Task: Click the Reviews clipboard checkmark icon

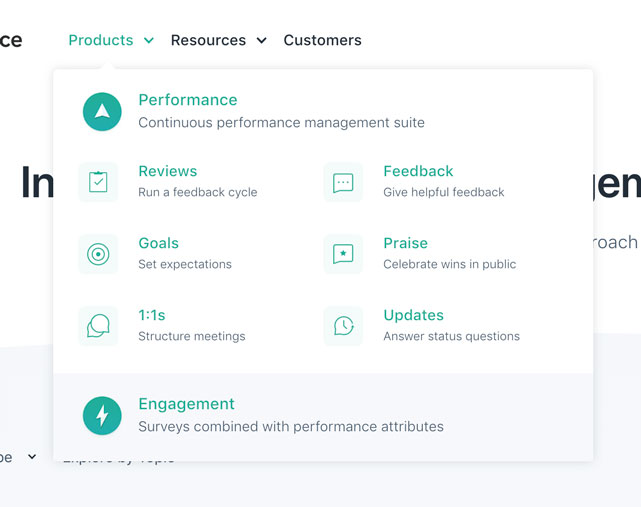Action: click(98, 182)
